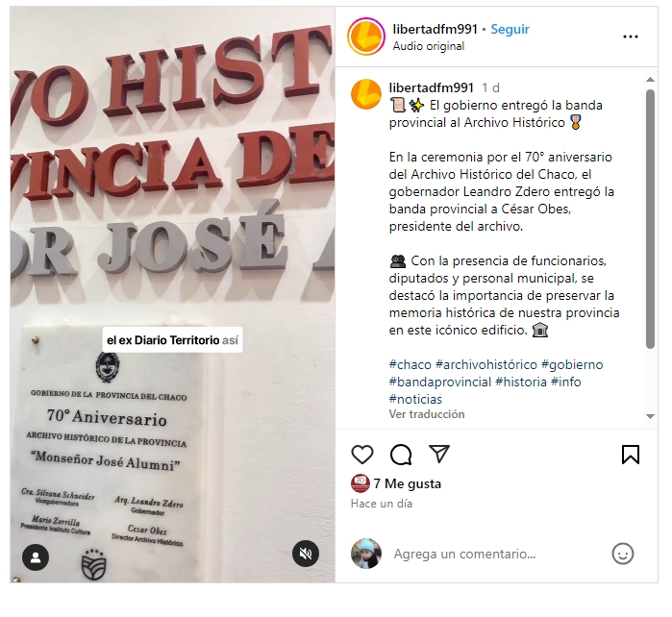Follow the account via Seguir
This screenshot has height=617, width=672.
(x=510, y=29)
